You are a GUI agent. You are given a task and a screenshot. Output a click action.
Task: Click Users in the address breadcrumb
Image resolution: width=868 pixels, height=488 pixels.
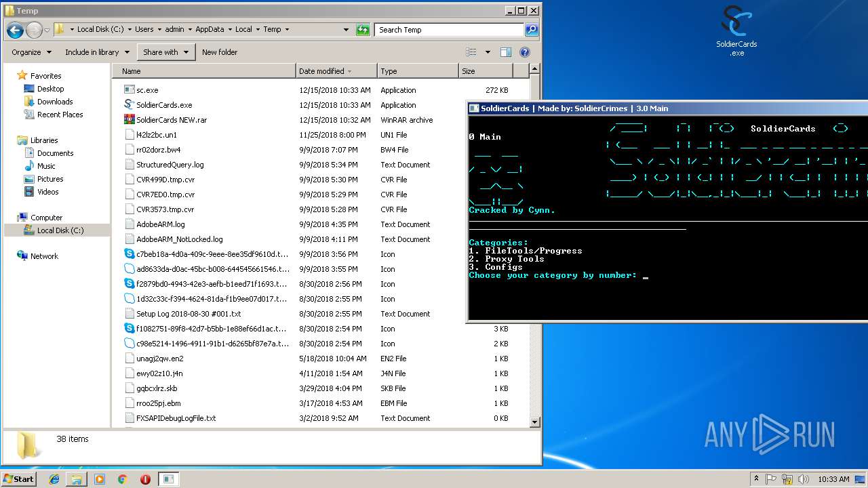pos(144,30)
